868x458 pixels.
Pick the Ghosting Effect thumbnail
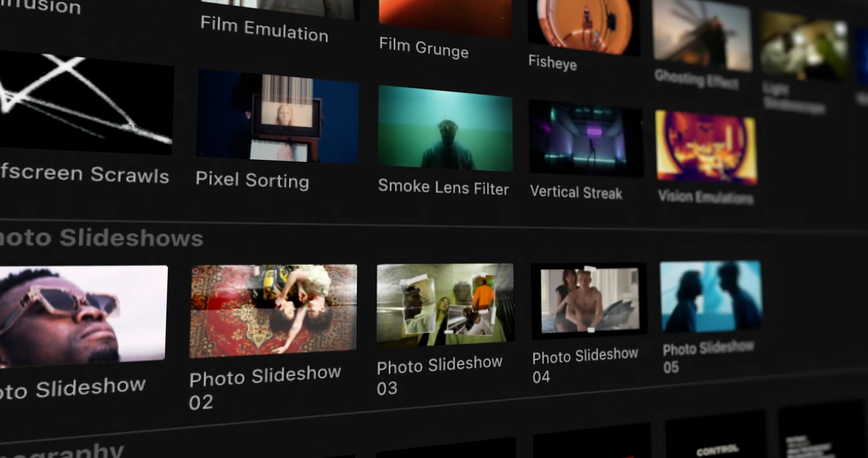click(702, 35)
